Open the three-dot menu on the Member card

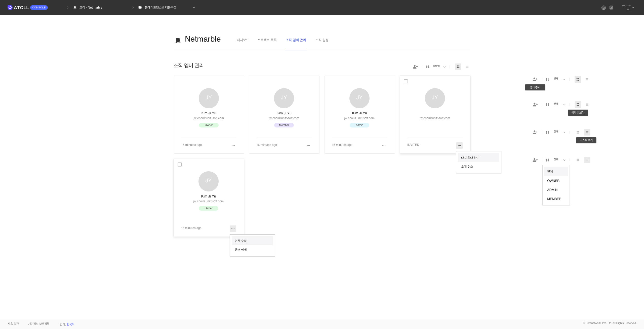tap(308, 146)
